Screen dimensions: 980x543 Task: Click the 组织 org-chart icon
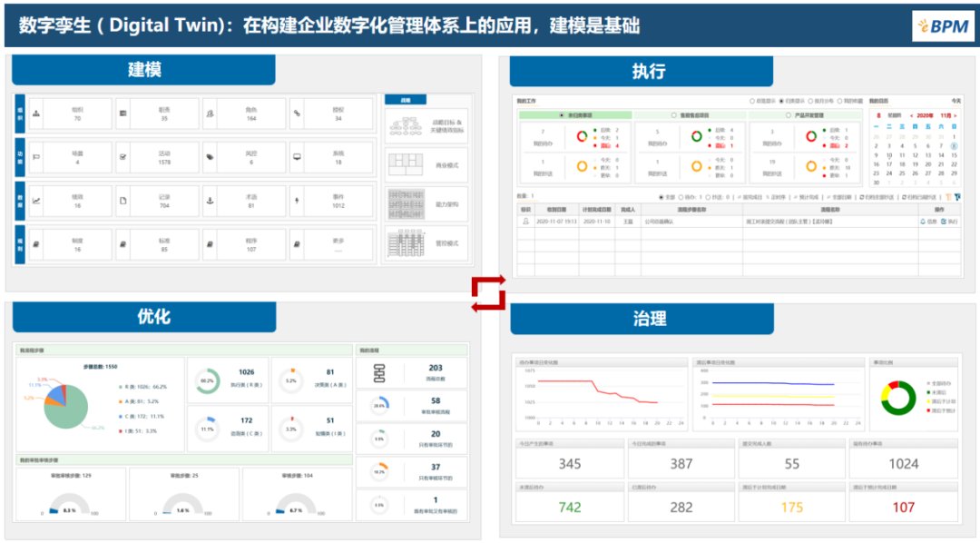pos(36,114)
